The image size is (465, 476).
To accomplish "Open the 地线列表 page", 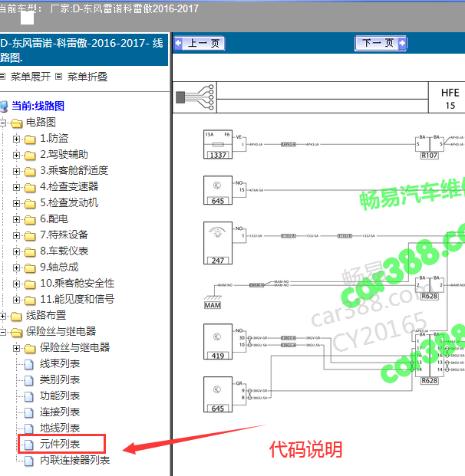I will (60, 428).
